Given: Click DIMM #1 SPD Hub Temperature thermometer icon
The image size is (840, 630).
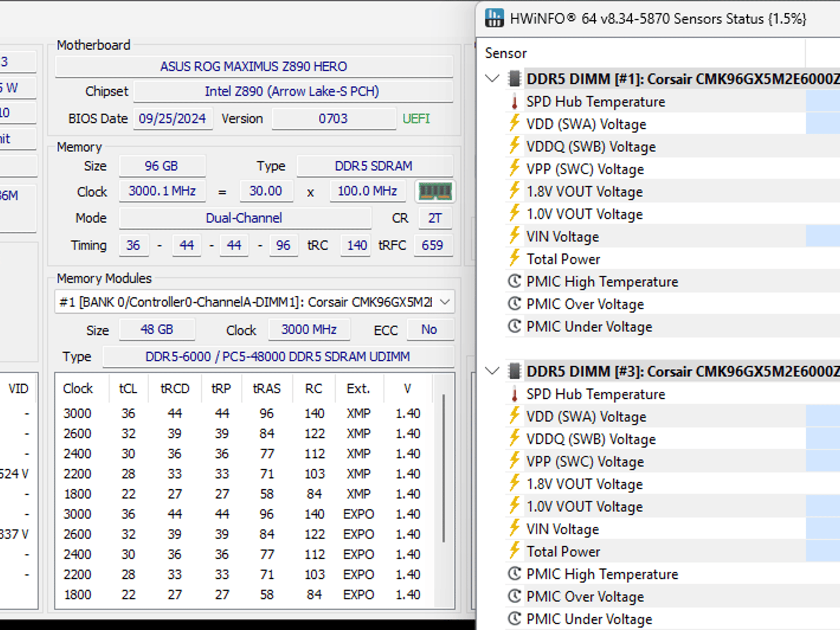Looking at the screenshot, I should click(x=514, y=102).
